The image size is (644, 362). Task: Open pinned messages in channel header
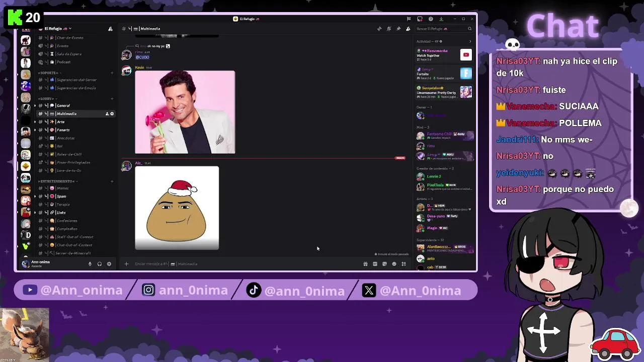point(398,29)
